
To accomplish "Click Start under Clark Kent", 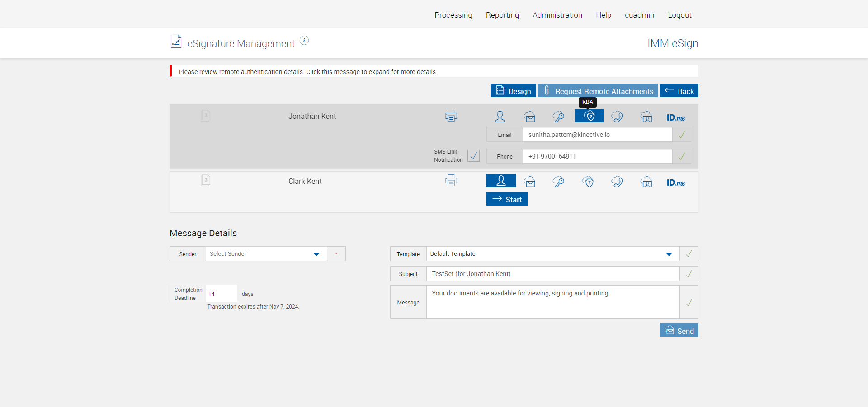I will tap(507, 199).
